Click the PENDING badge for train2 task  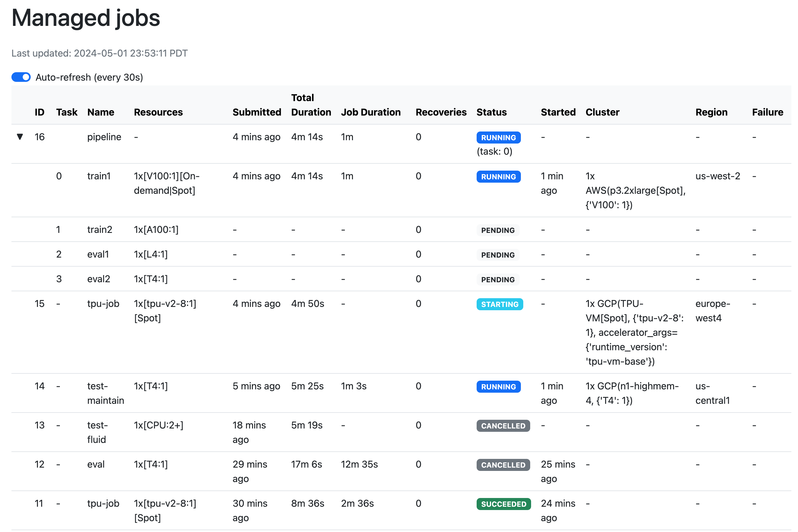pos(498,230)
